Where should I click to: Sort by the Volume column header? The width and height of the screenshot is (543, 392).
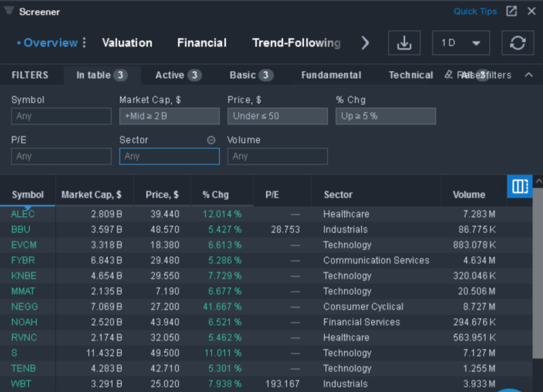[469, 195]
